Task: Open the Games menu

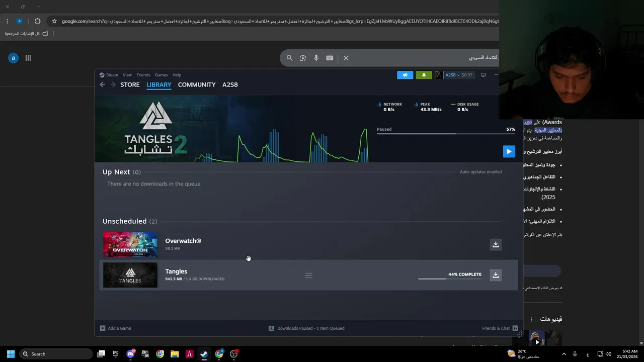Action: pyautogui.click(x=161, y=75)
